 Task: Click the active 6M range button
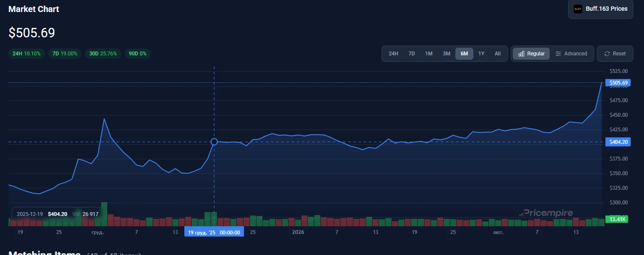464,54
